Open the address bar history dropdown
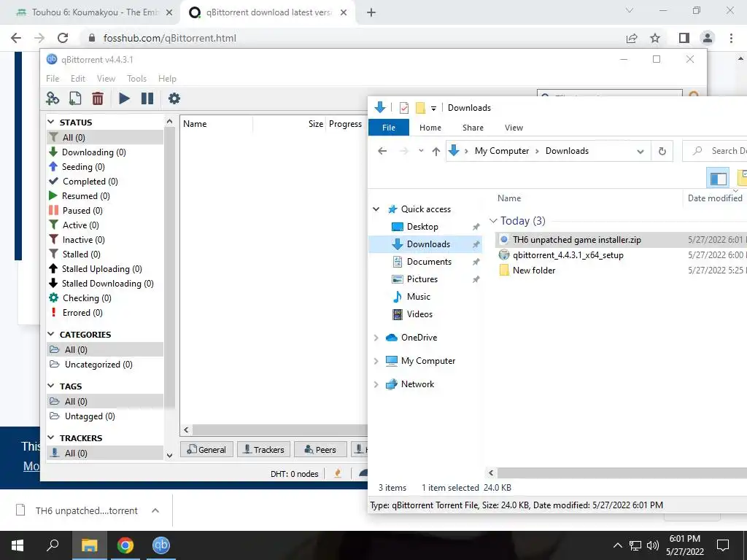Screen dimensions: 747x560 [640, 152]
